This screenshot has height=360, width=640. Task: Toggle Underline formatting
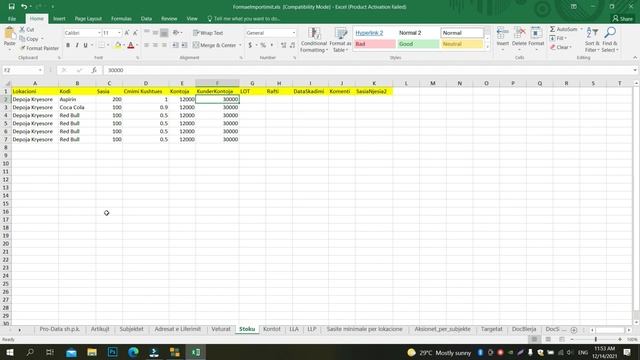85,45
